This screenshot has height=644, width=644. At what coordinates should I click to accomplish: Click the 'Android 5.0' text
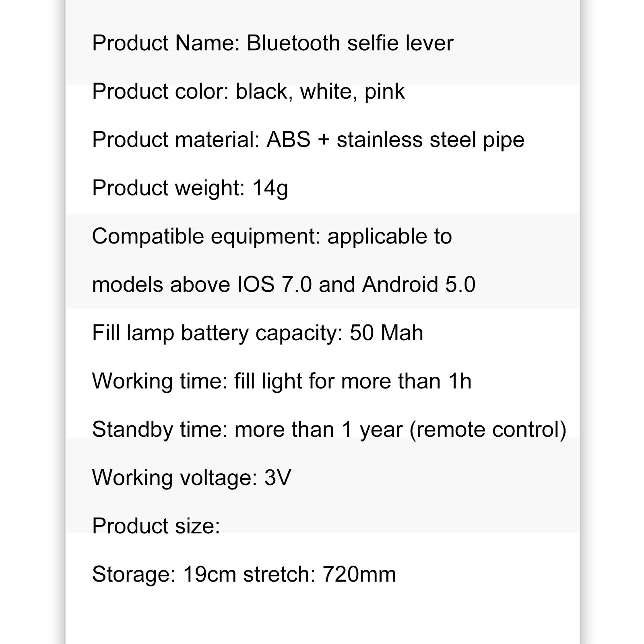[419, 285]
